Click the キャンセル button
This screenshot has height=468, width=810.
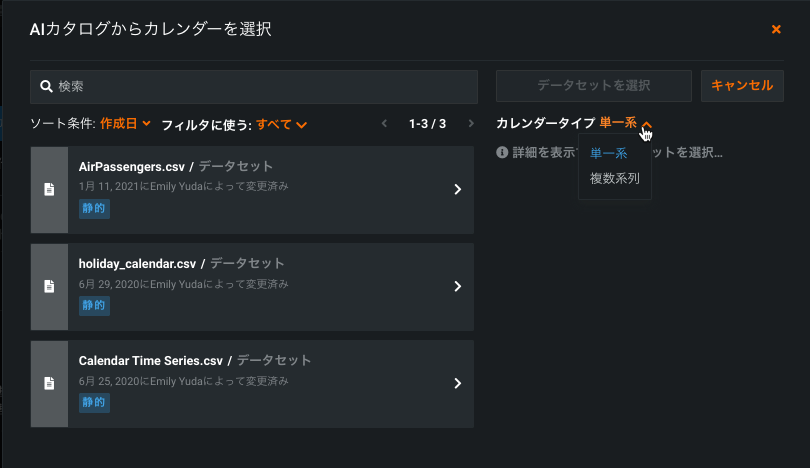click(741, 86)
